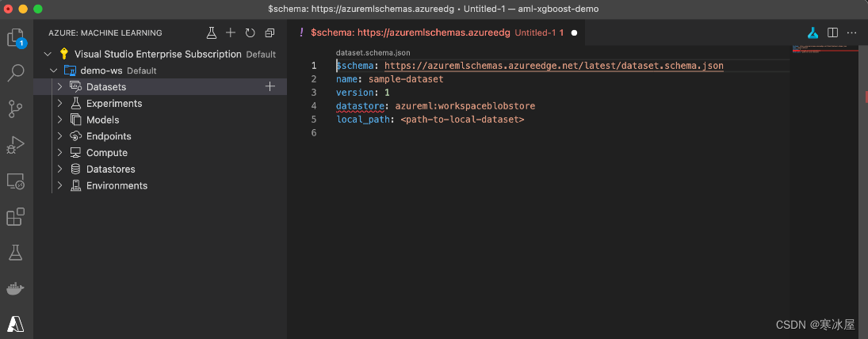This screenshot has width=868, height=339.
Task: Click the Datasets node icon
Action: [76, 86]
